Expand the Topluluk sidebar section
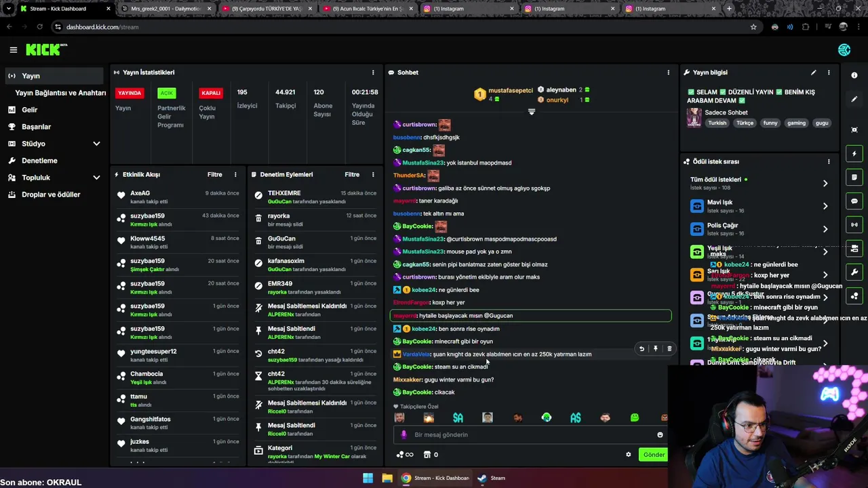This screenshot has height=488, width=868. pyautogui.click(x=96, y=178)
